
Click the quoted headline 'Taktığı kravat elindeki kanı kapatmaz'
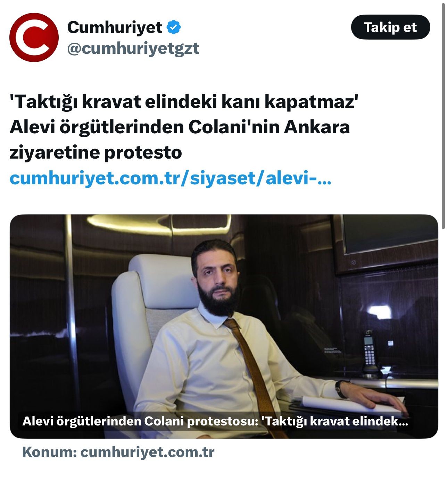184,102
